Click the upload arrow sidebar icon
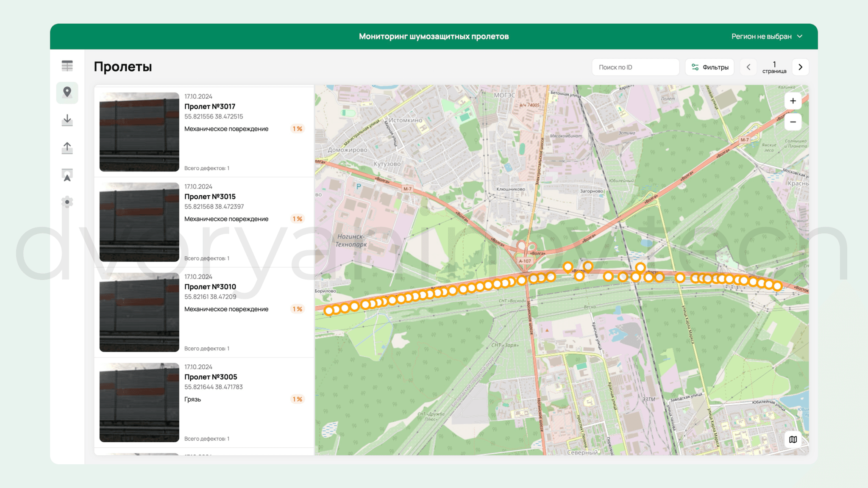The height and width of the screenshot is (488, 868). [x=67, y=148]
